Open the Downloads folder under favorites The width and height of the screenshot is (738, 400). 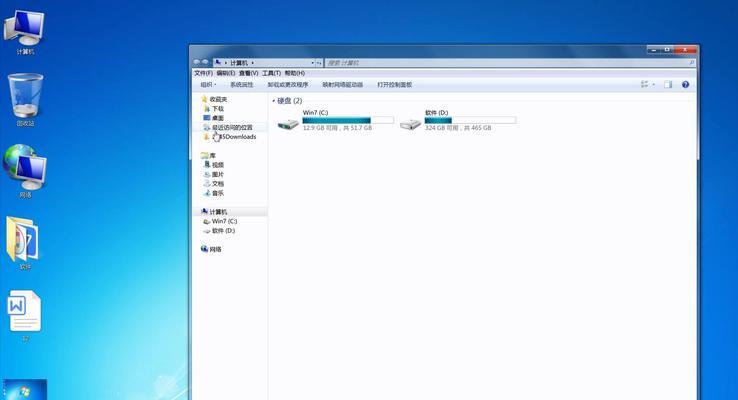click(x=230, y=137)
